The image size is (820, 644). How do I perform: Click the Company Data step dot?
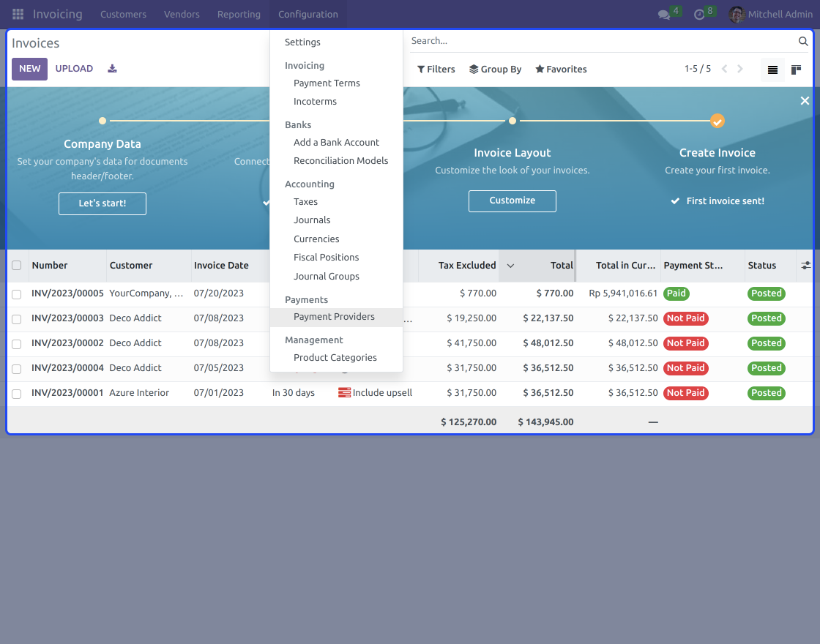(x=102, y=121)
